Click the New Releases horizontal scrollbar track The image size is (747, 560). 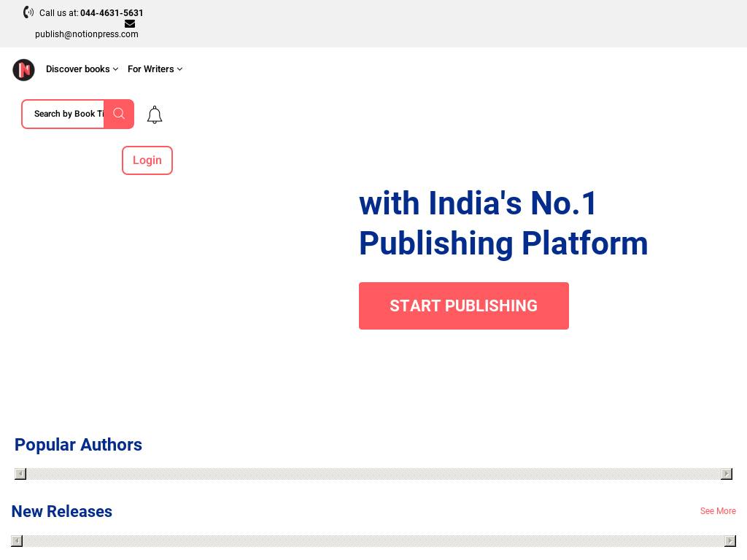pyautogui.click(x=373, y=541)
